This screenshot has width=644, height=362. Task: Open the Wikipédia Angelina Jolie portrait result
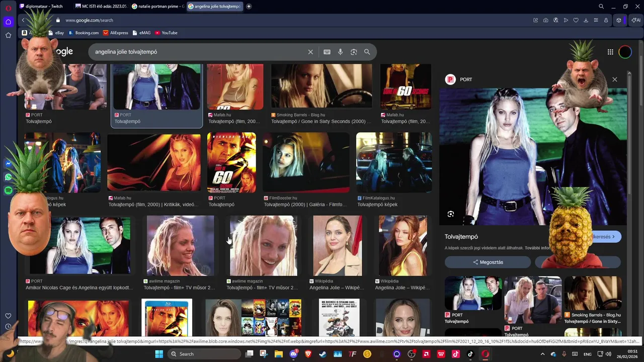pos(338,246)
